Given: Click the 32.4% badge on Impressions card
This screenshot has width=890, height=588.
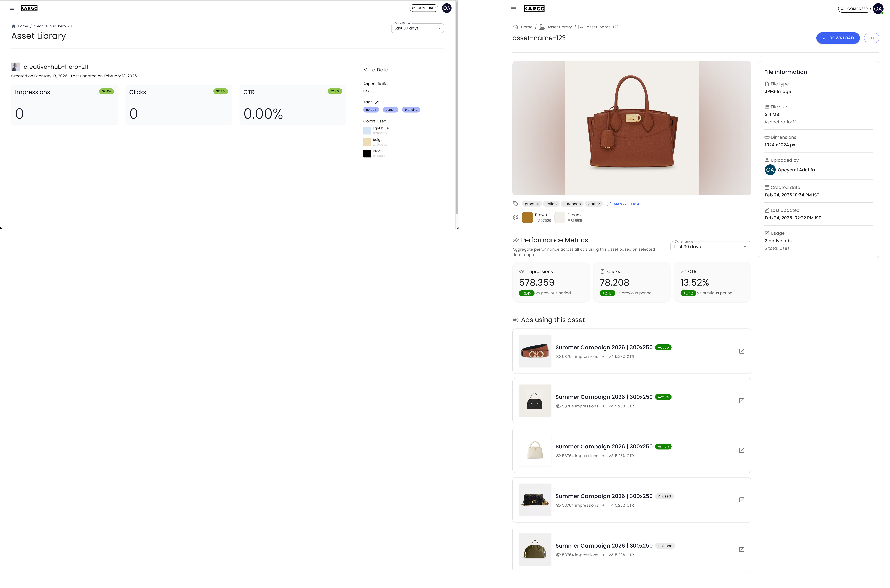Looking at the screenshot, I should pyautogui.click(x=107, y=91).
